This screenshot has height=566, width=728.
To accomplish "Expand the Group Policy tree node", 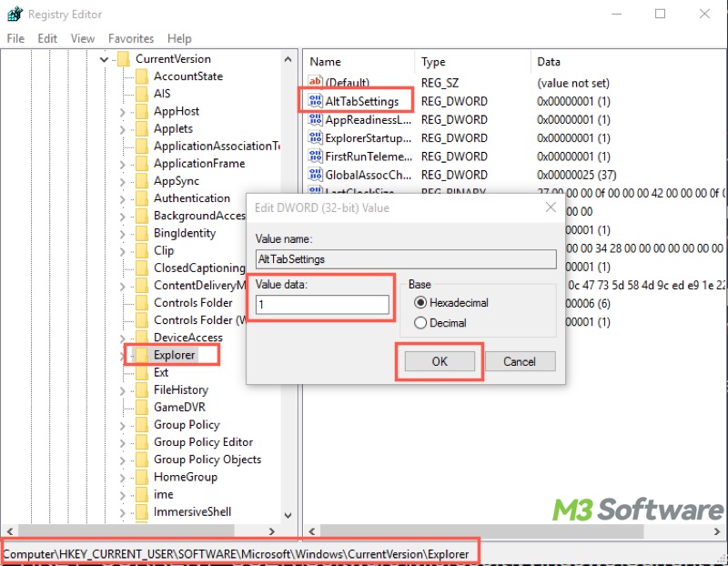I will [x=122, y=425].
